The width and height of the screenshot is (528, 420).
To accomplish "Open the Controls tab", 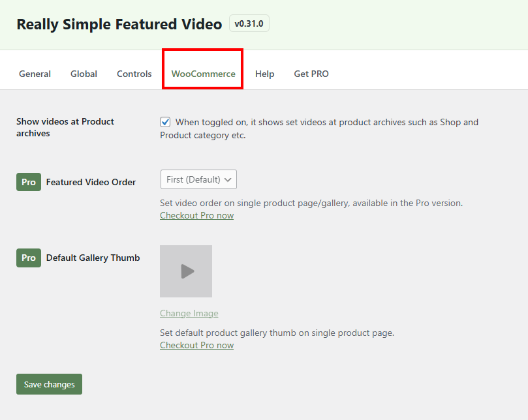I will click(x=134, y=74).
